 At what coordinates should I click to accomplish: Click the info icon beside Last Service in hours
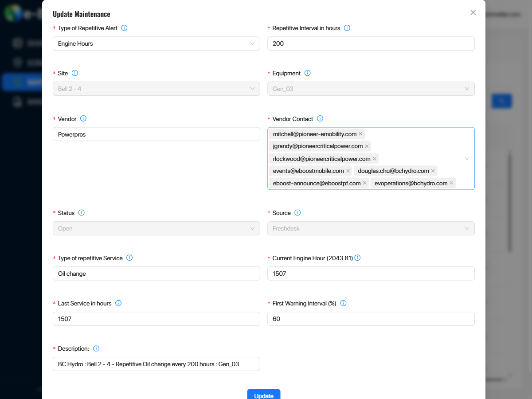(x=118, y=303)
